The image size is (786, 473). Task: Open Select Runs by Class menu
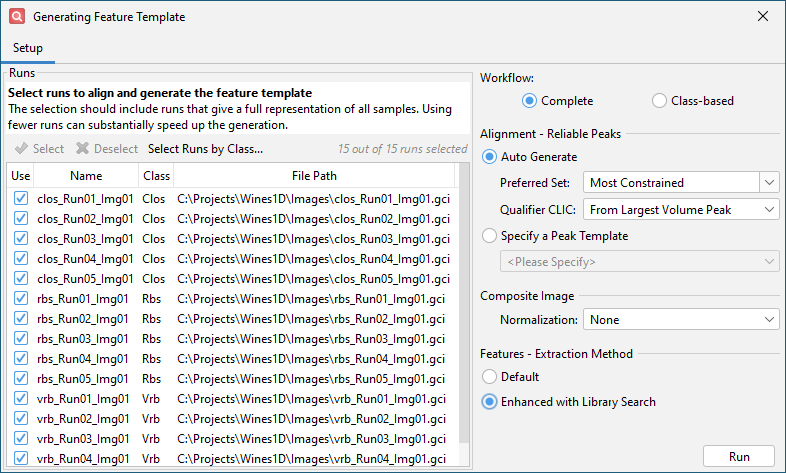[205, 149]
